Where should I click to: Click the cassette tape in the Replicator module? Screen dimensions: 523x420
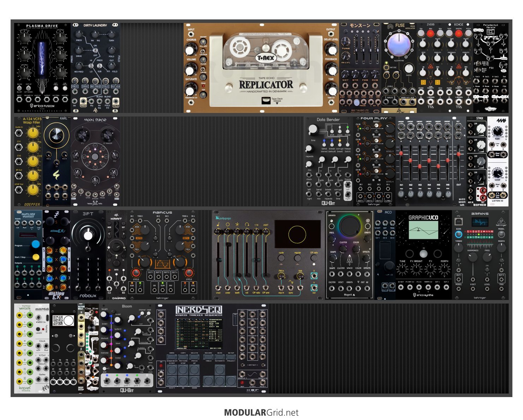point(266,52)
